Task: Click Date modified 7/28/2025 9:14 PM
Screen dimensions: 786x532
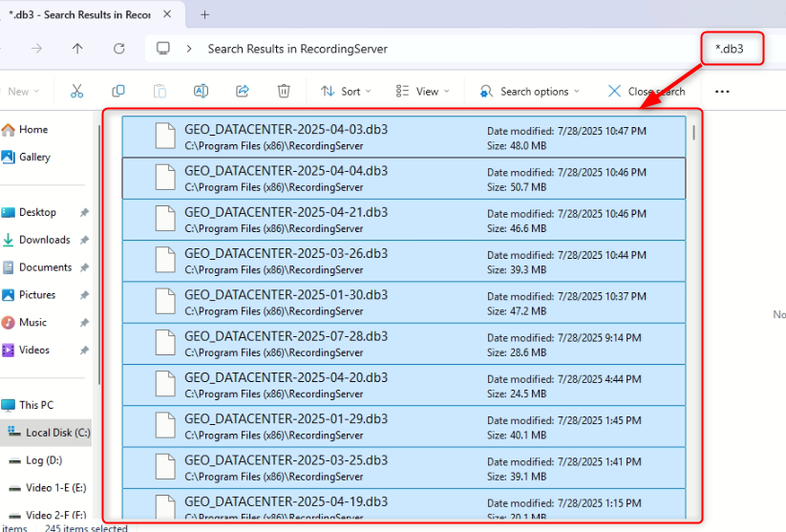Action: [563, 338]
